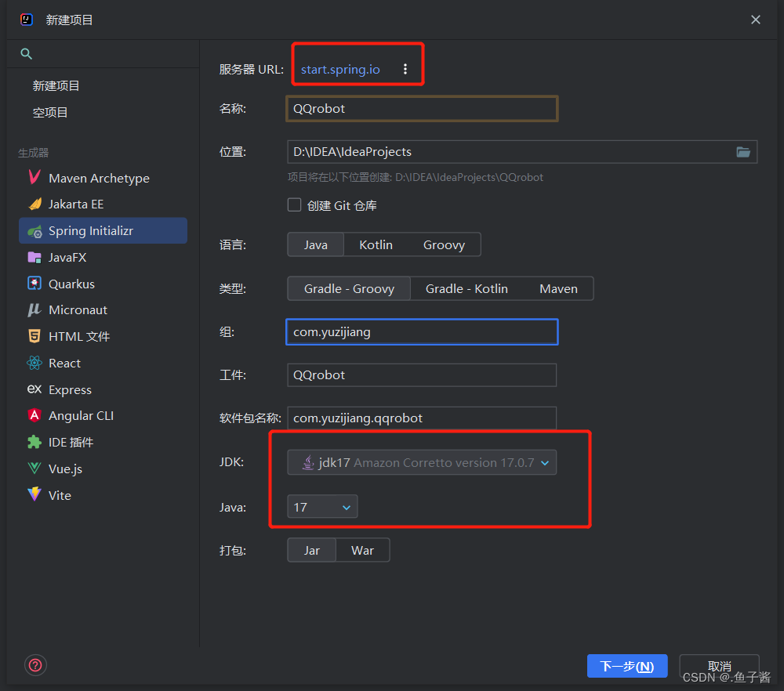Viewport: 784px width, 691px height.
Task: Enable the 创建 Git 仓库 checkbox
Action: (x=294, y=204)
